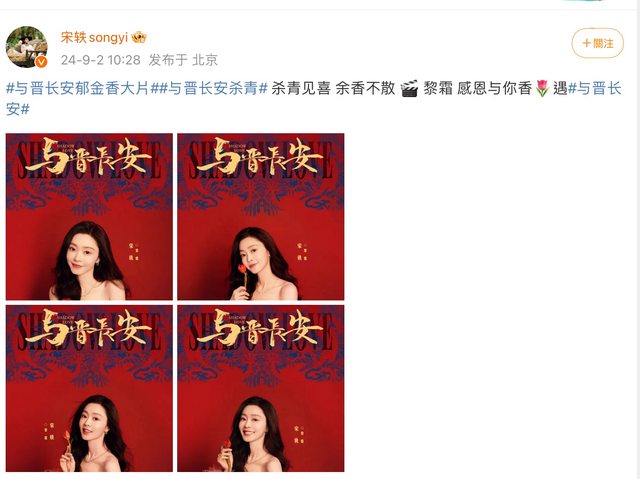Click the orange verified badge on avatar
640x479 pixels.
point(41,62)
